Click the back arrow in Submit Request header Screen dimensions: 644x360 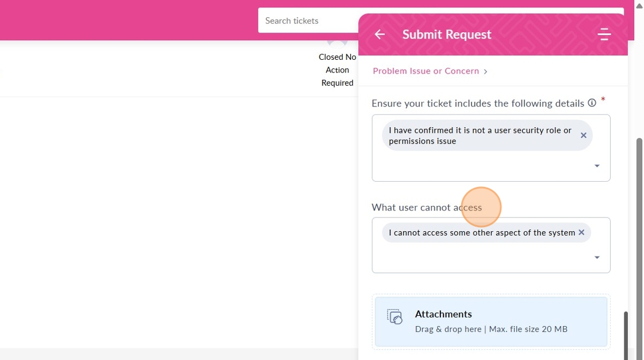(379, 35)
